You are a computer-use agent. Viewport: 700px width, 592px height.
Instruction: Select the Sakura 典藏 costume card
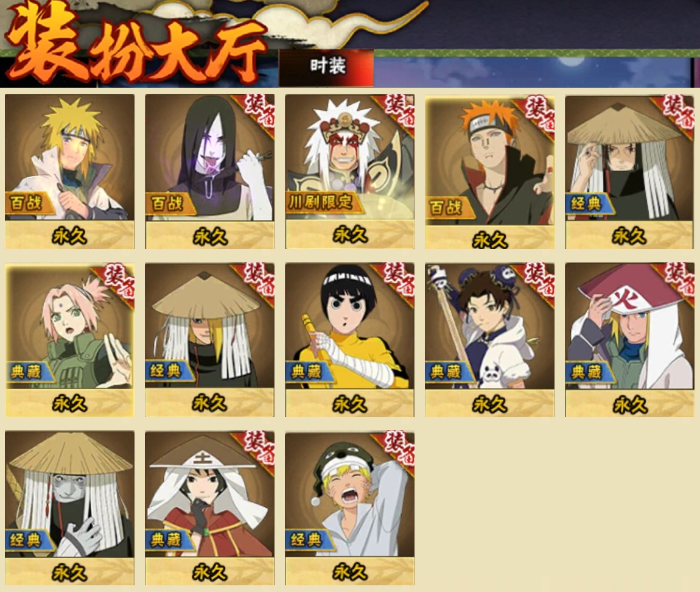69,340
